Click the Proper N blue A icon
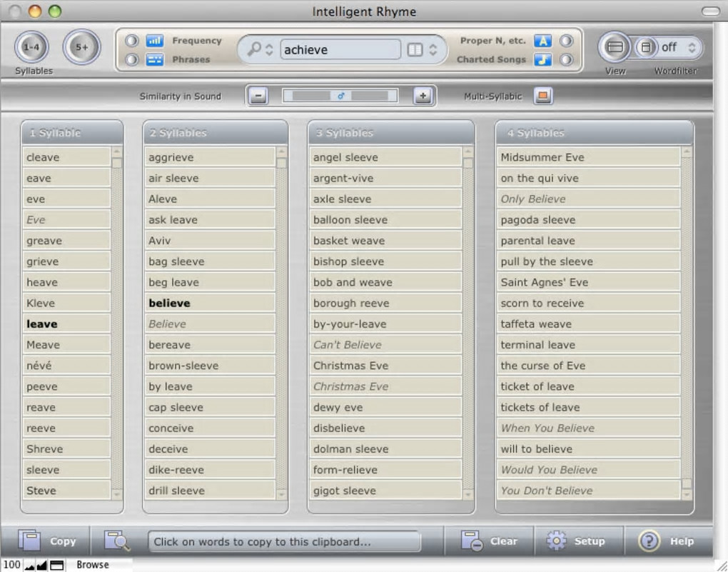Viewport: 728px width, 572px height. tap(542, 41)
